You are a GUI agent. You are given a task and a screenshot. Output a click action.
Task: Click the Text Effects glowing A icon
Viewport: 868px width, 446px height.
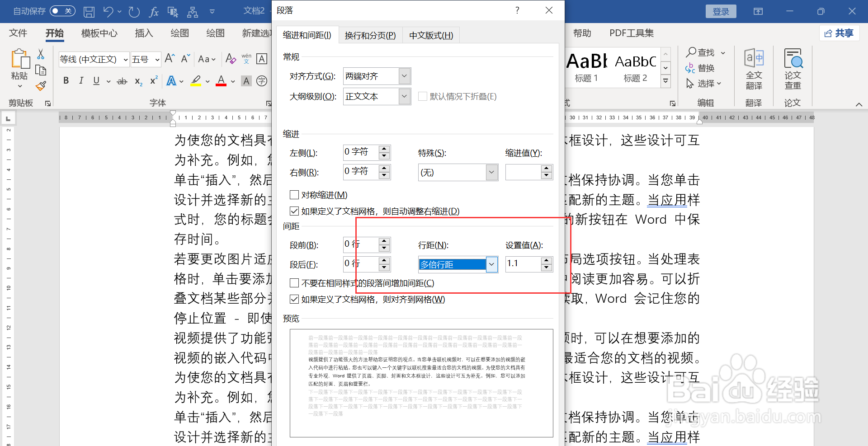pyautogui.click(x=171, y=81)
